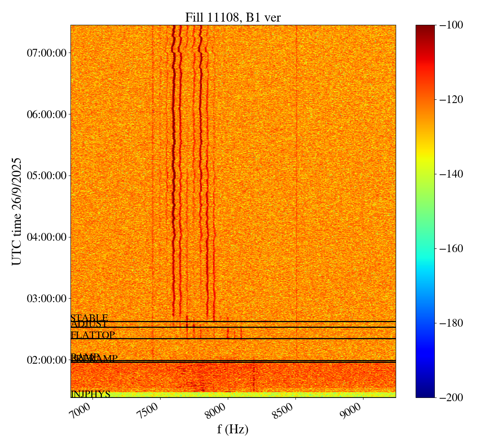Click the INJPHYS beam mode label

coord(90,394)
